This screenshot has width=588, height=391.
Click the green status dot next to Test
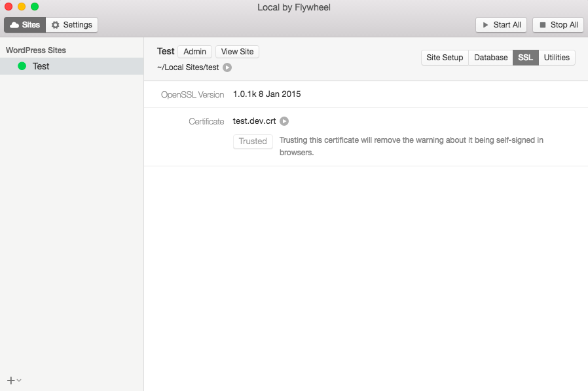[22, 66]
